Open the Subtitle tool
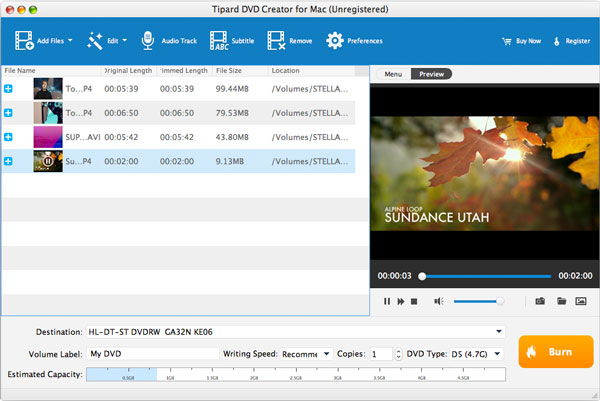 point(219,41)
